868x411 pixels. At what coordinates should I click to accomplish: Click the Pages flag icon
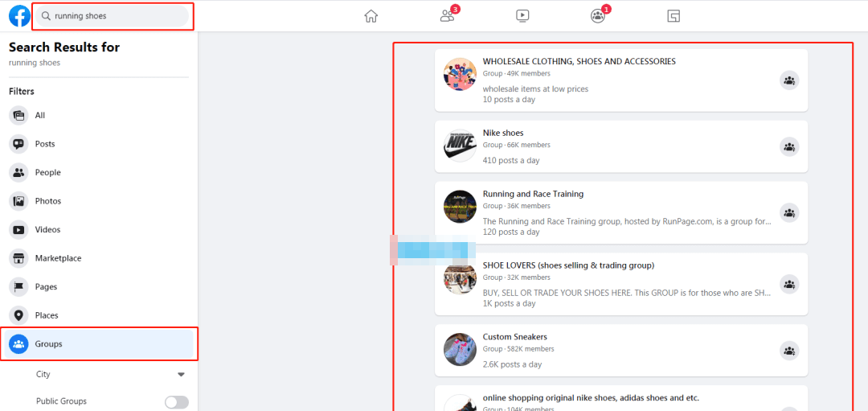[x=18, y=287]
